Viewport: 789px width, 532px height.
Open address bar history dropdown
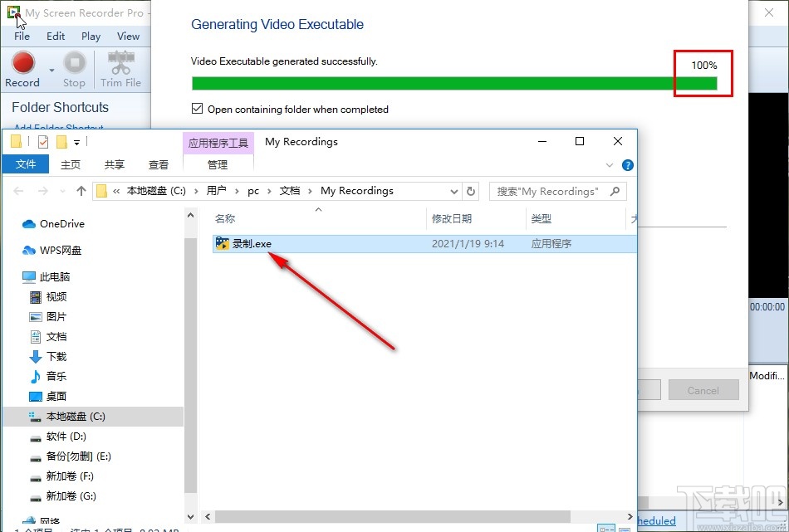tap(453, 192)
